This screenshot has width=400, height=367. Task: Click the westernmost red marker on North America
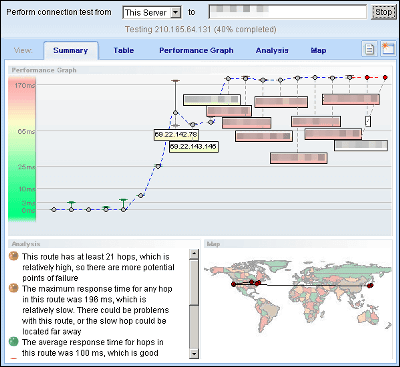(233, 284)
